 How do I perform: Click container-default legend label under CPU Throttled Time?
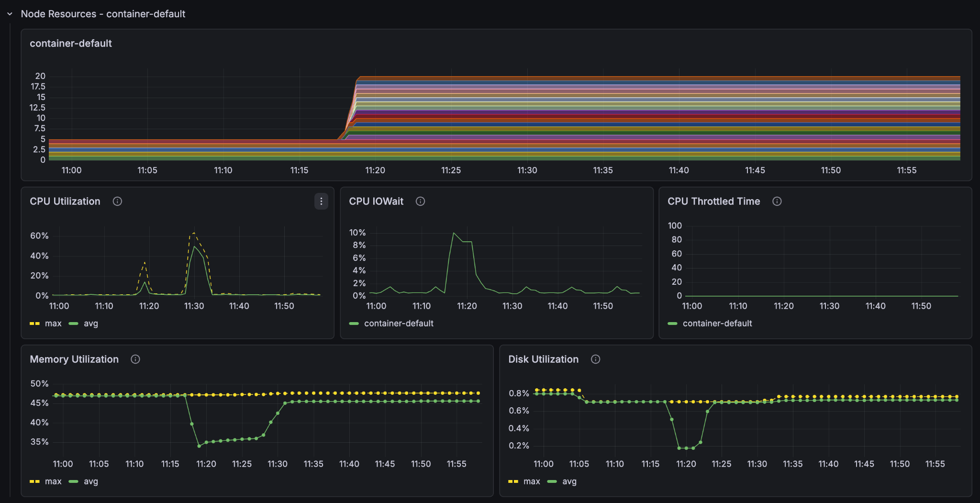(717, 324)
